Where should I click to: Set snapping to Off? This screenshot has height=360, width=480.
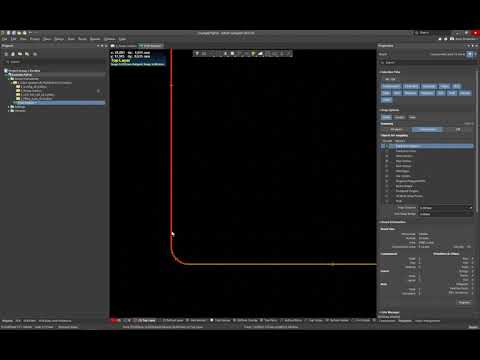(458, 129)
